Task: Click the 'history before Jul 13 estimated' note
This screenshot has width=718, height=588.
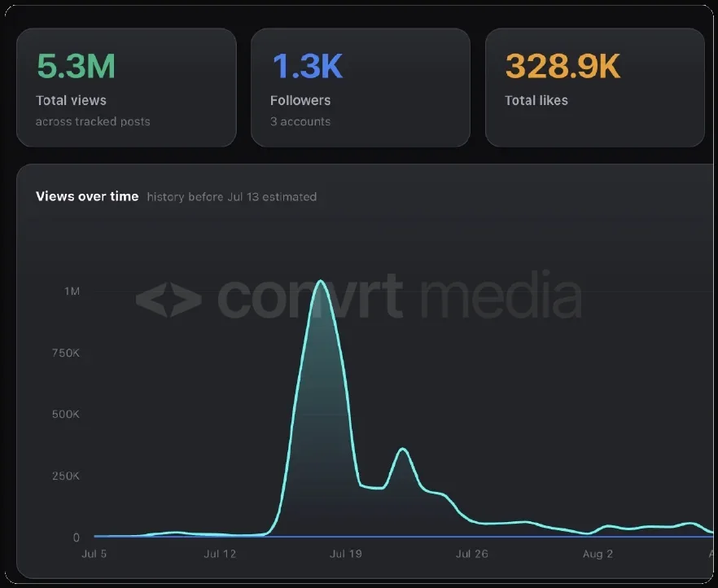Action: click(232, 197)
